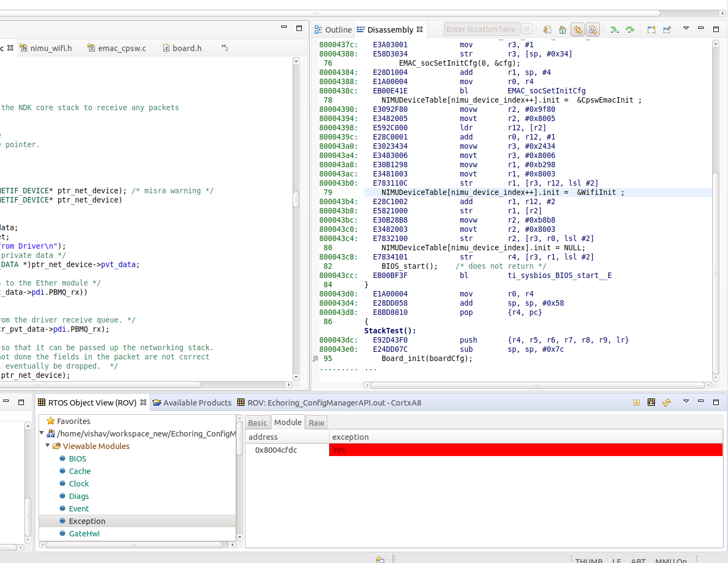Screen dimensions: 728x563
Task: Toggle the Show Source button in Disassembly
Action: (593, 30)
